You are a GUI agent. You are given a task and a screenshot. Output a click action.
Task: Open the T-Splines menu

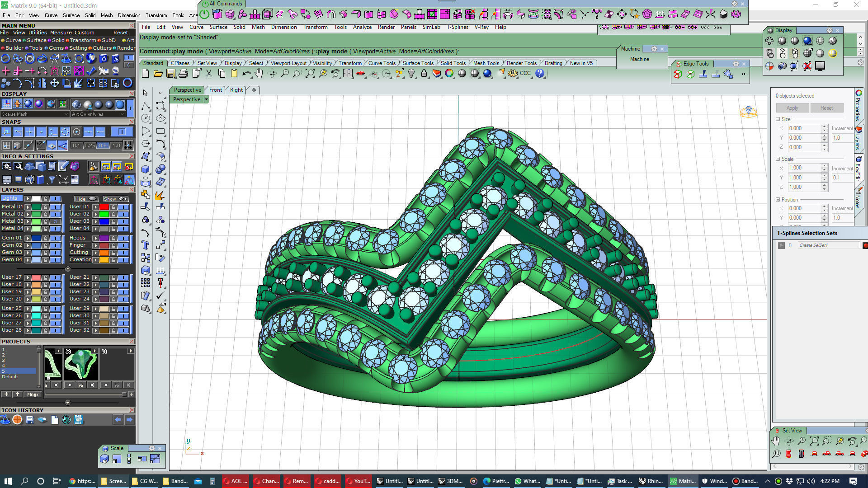point(458,27)
